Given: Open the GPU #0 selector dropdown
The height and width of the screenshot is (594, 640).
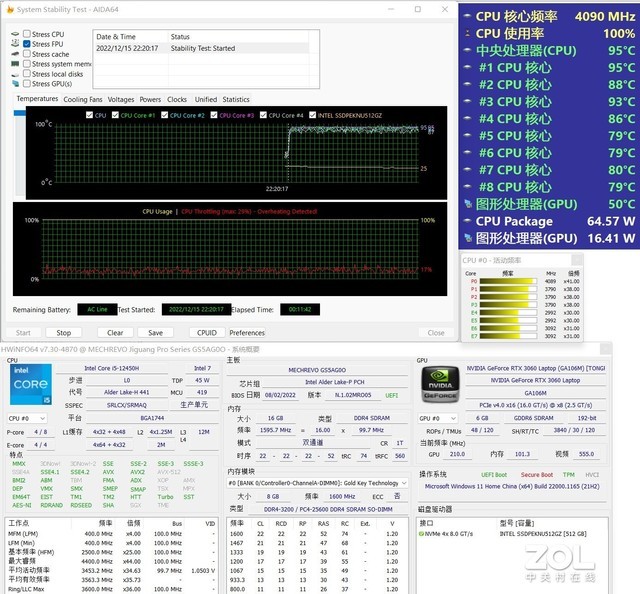Looking at the screenshot, I should click(438, 418).
